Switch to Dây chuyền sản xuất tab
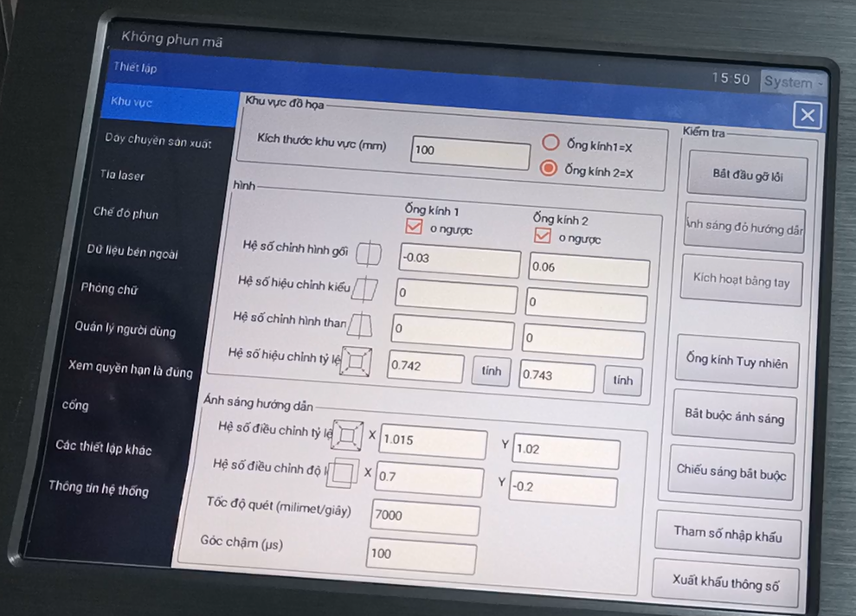The image size is (856, 616). pyautogui.click(x=158, y=140)
